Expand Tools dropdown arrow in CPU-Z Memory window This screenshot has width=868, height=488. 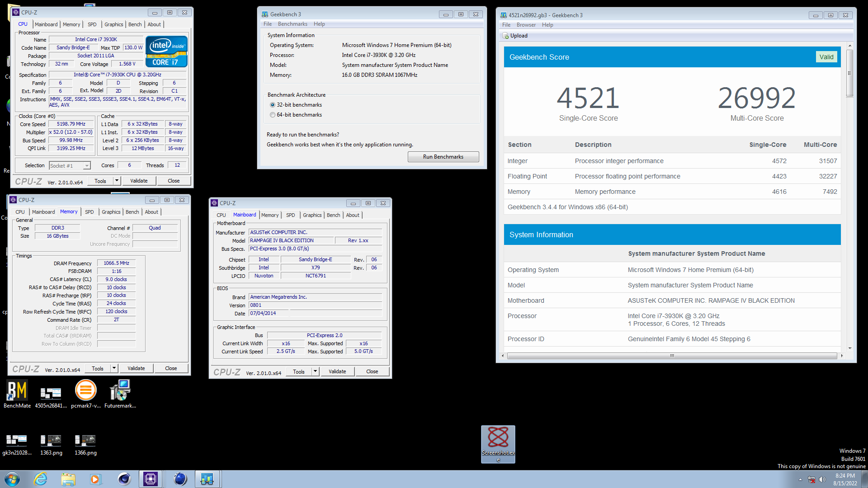pos(114,368)
